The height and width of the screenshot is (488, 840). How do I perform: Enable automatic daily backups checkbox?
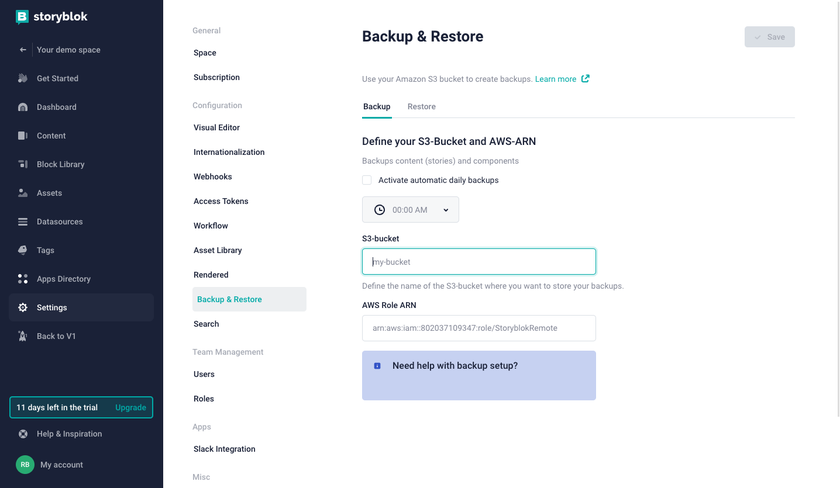[367, 180]
